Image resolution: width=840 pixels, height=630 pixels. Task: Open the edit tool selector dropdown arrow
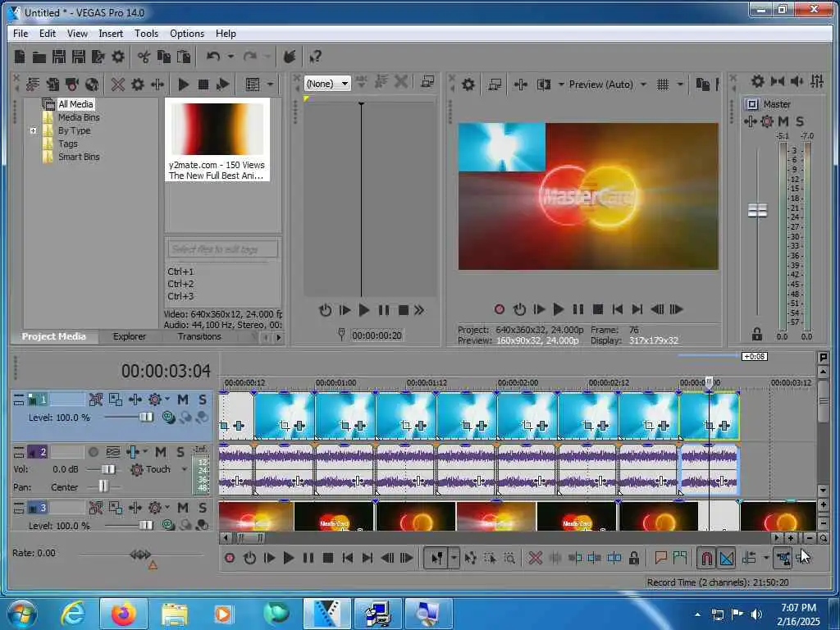[x=454, y=558]
